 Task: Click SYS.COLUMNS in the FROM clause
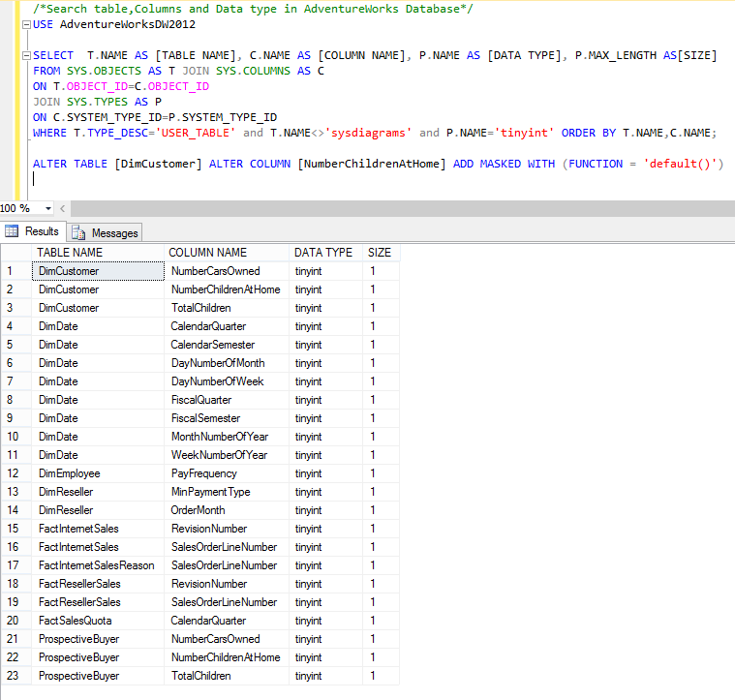click(x=253, y=71)
